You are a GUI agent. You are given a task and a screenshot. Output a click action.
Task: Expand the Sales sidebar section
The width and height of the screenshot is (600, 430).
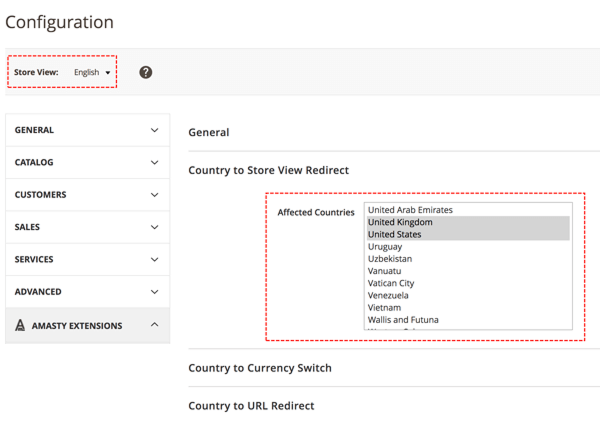pyautogui.click(x=87, y=227)
